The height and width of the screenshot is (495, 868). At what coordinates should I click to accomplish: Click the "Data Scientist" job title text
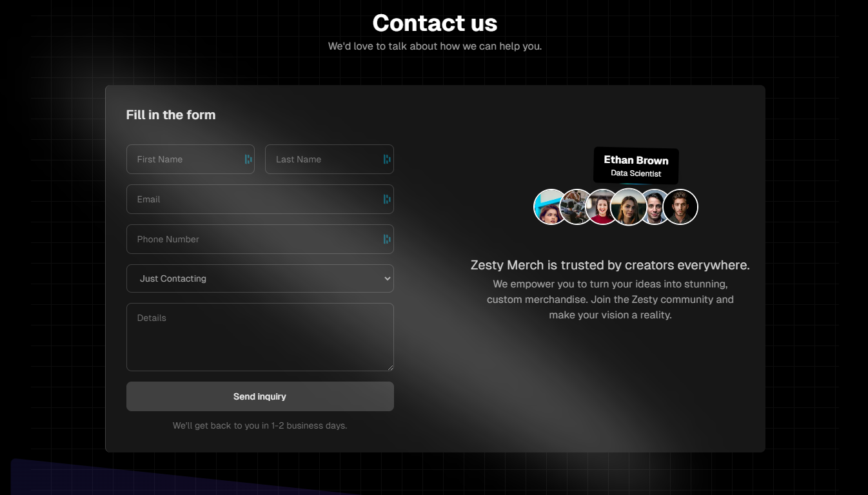pyautogui.click(x=636, y=173)
